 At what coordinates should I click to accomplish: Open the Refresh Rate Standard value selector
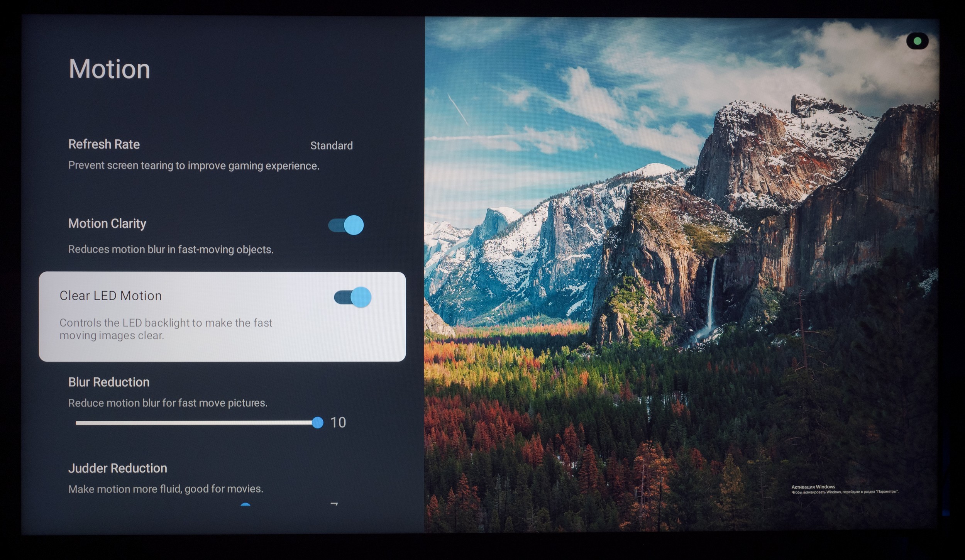[x=331, y=145]
